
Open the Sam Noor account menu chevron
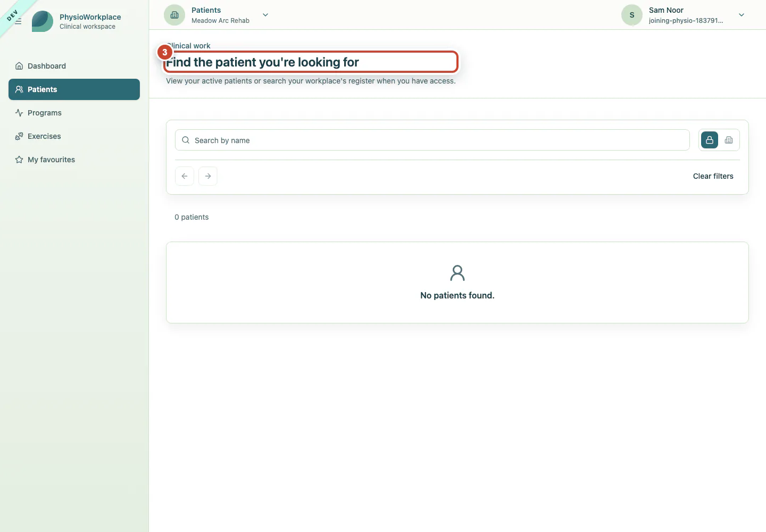(x=742, y=15)
